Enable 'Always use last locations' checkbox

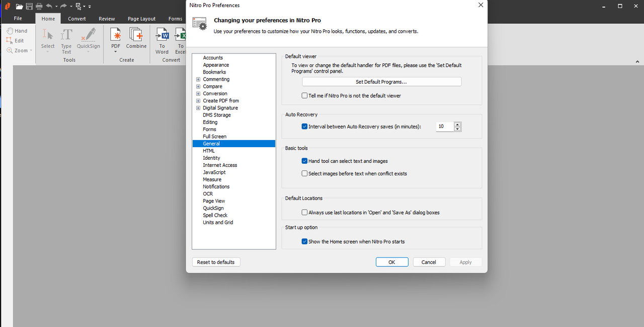tap(304, 213)
